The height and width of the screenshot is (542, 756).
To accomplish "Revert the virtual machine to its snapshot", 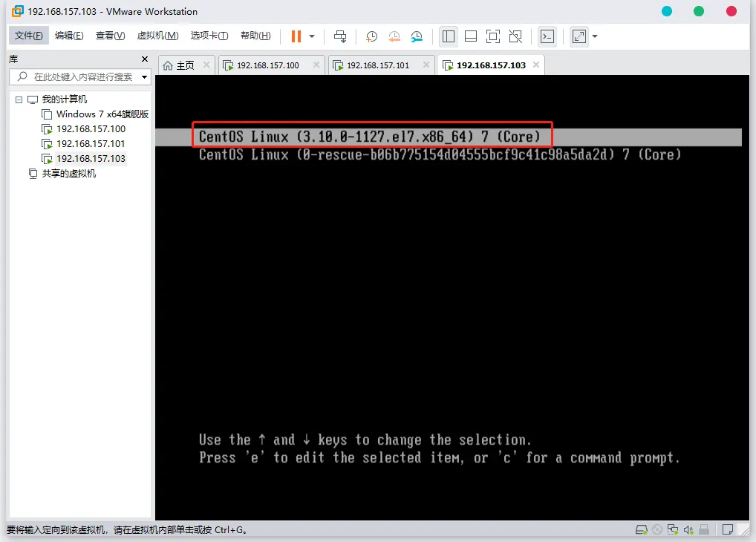I will [394, 36].
